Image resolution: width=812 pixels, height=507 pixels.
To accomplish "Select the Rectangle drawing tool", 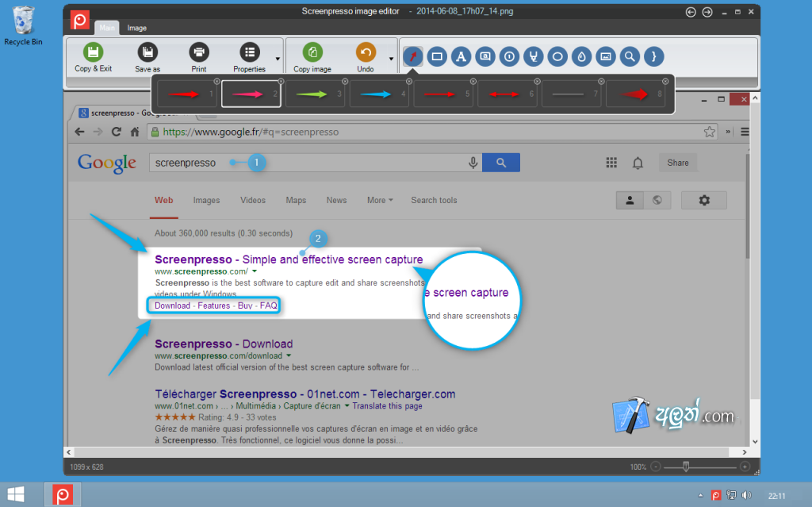I will (437, 56).
